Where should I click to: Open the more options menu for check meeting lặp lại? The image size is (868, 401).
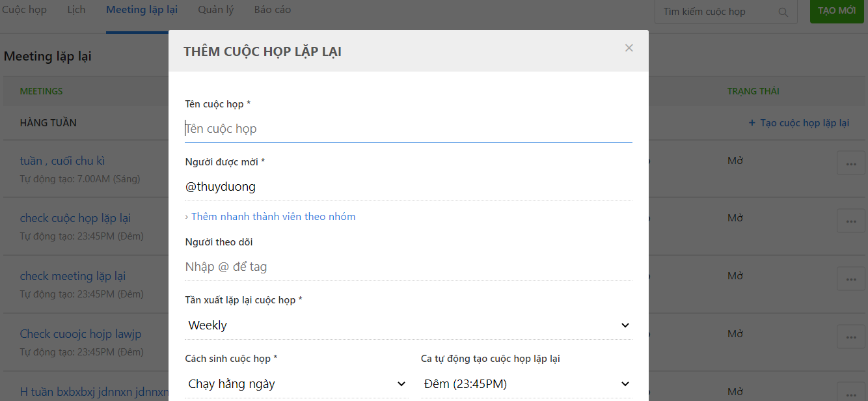coord(850,279)
